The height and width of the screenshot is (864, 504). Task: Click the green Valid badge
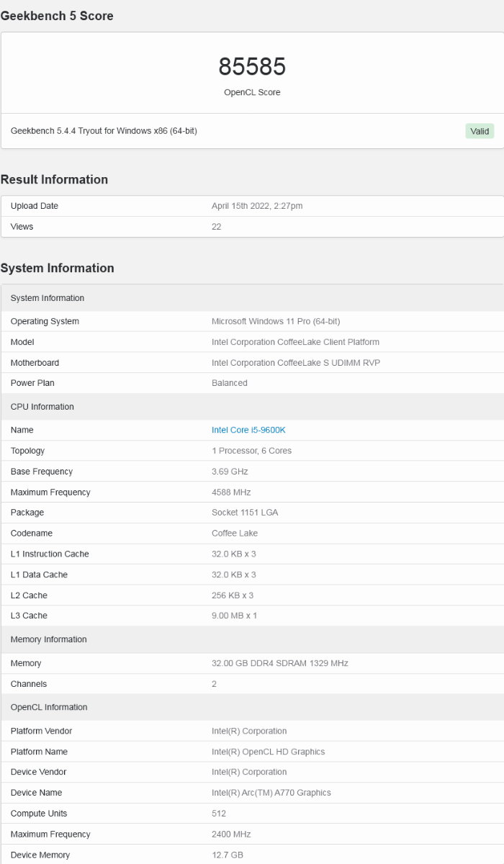(x=480, y=131)
